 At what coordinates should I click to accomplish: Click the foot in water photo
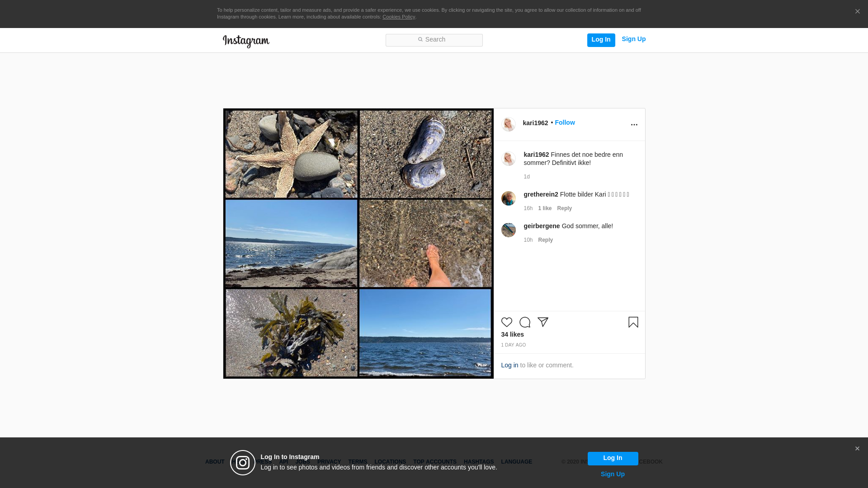425,244
